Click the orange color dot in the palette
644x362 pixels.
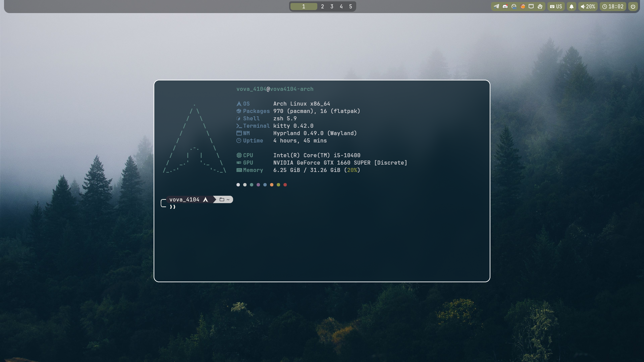click(272, 185)
